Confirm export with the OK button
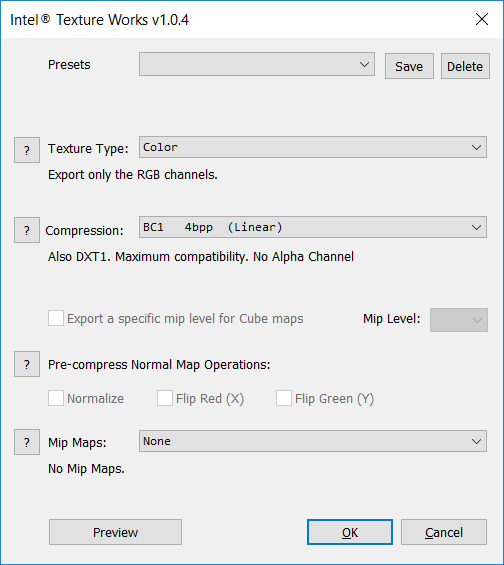 [x=350, y=532]
